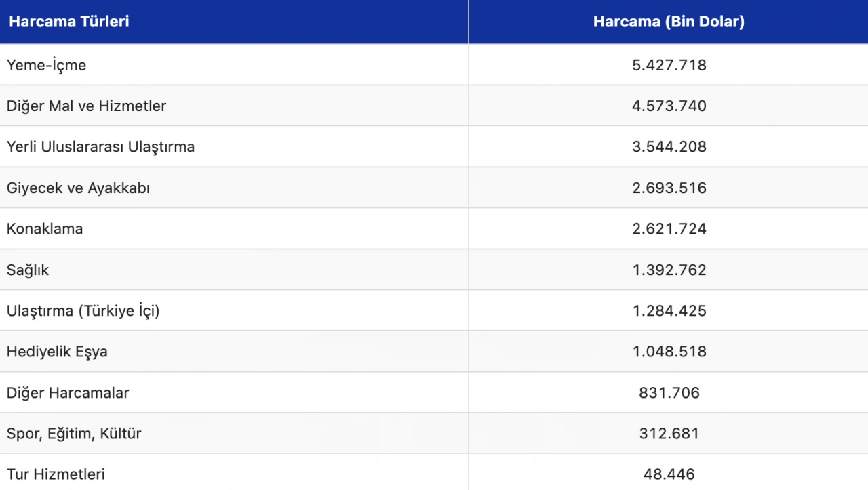
Task: Click the Harcama Türleri column header
Action: [69, 22]
